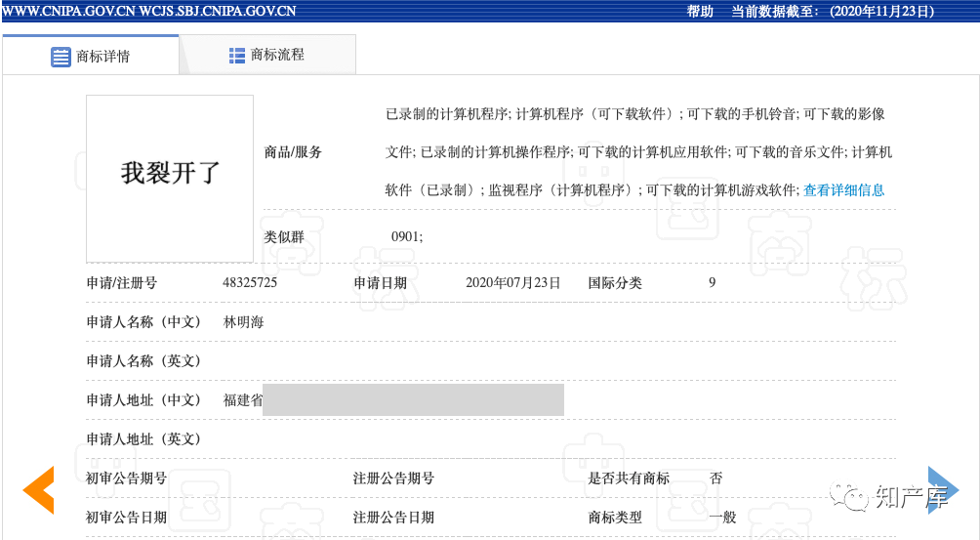
Task: Click the 申请人地址（英文） label
Action: (x=143, y=438)
